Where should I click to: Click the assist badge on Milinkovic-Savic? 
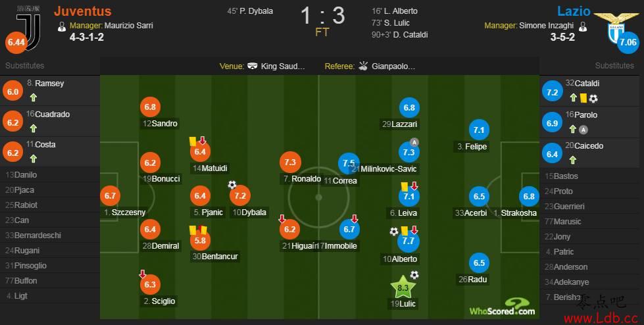click(x=414, y=143)
